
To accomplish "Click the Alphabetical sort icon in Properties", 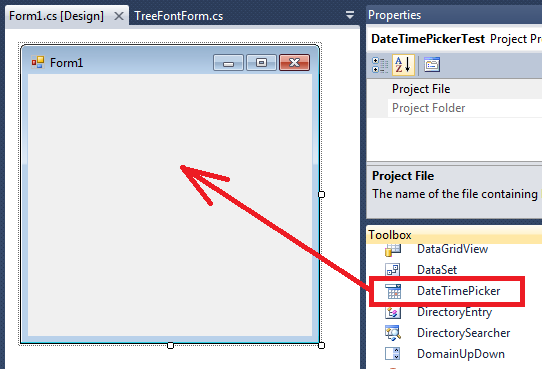I will [x=403, y=65].
